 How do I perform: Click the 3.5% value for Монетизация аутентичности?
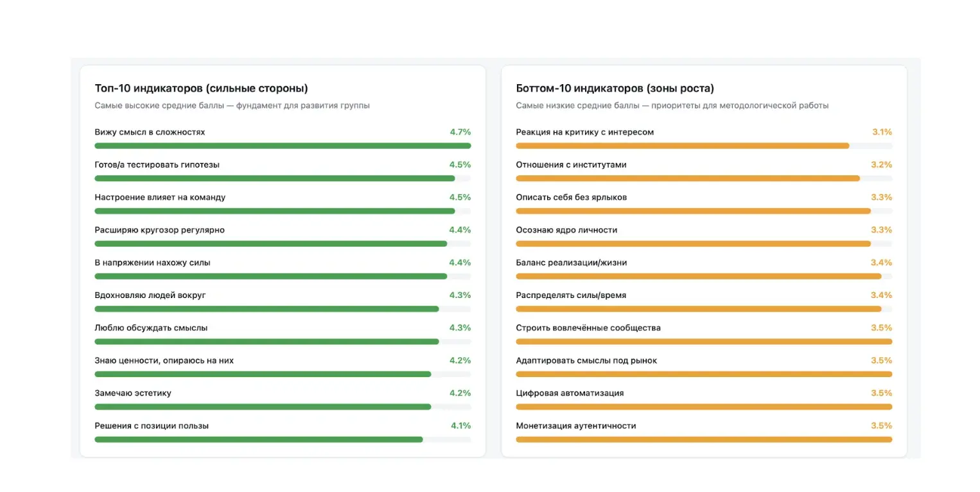click(881, 426)
